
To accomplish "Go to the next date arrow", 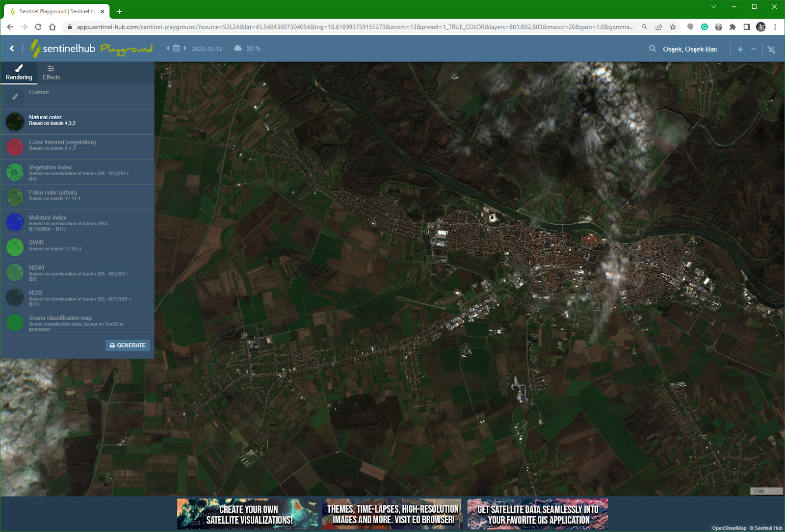I will (x=185, y=48).
